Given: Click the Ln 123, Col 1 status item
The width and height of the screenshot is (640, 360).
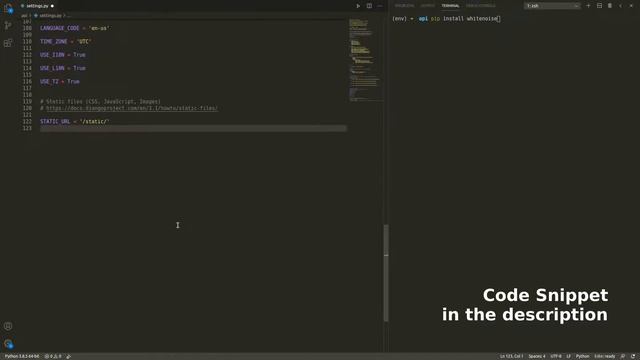Looking at the screenshot, I should pyautogui.click(x=511, y=356).
